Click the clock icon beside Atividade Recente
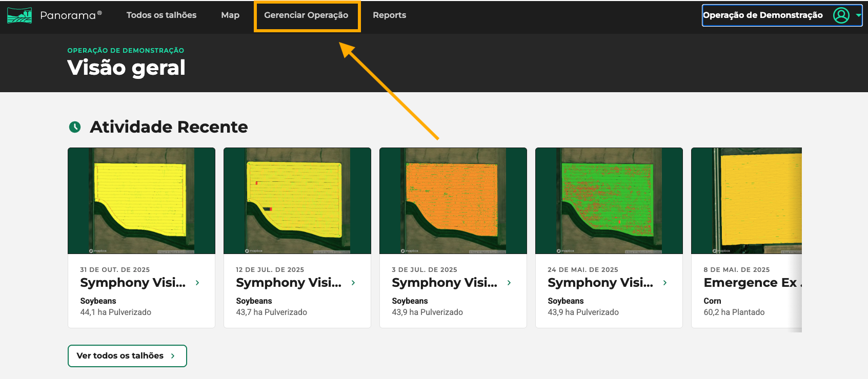Screen dimensions: 868x379 [x=75, y=127]
